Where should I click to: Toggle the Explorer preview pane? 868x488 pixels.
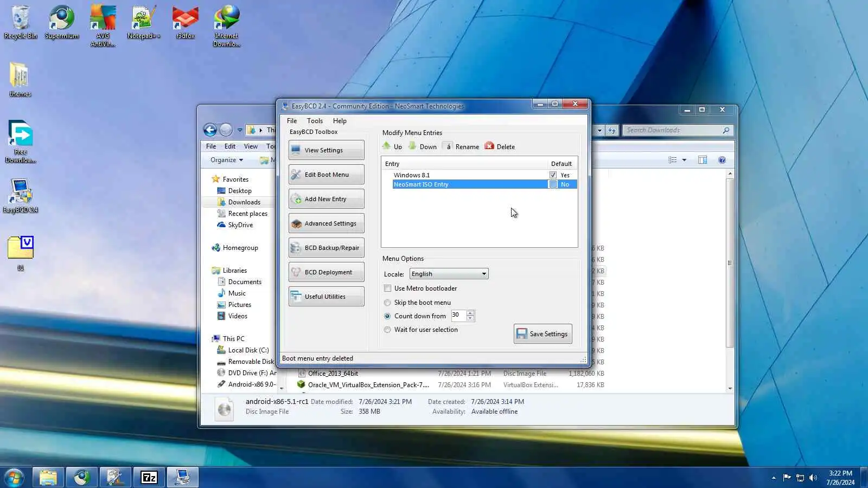[x=703, y=160]
